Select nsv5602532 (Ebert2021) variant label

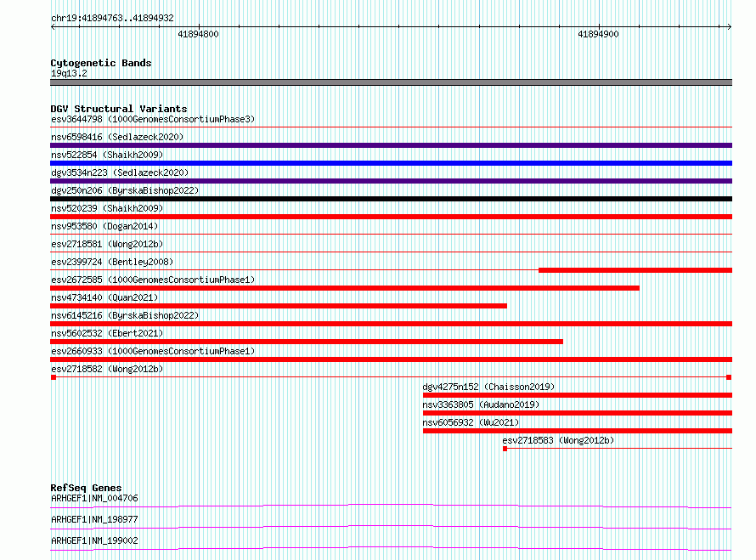point(107,333)
